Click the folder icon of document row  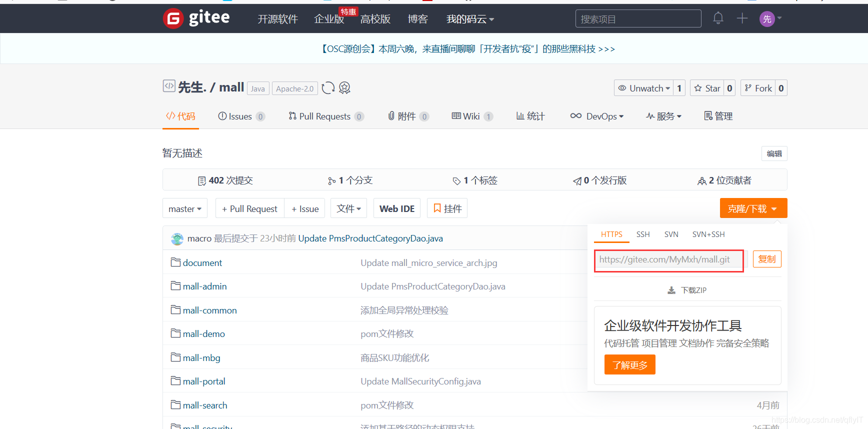pyautogui.click(x=175, y=262)
